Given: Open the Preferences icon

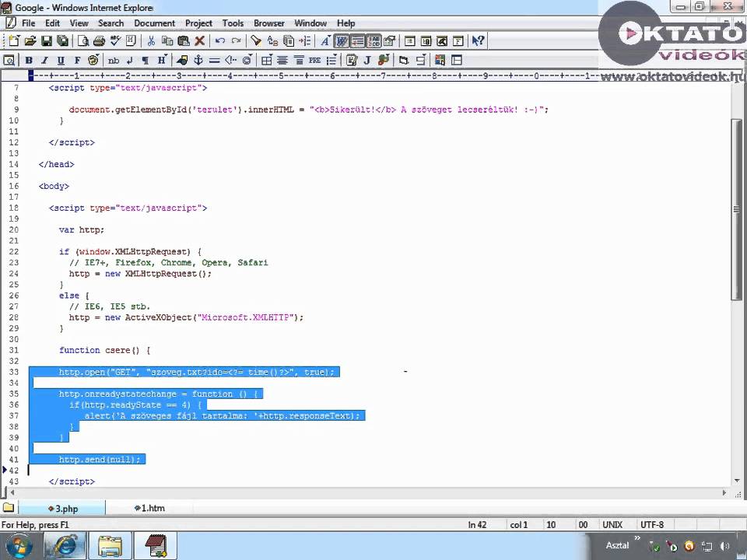Looking at the screenshot, I should (390, 41).
